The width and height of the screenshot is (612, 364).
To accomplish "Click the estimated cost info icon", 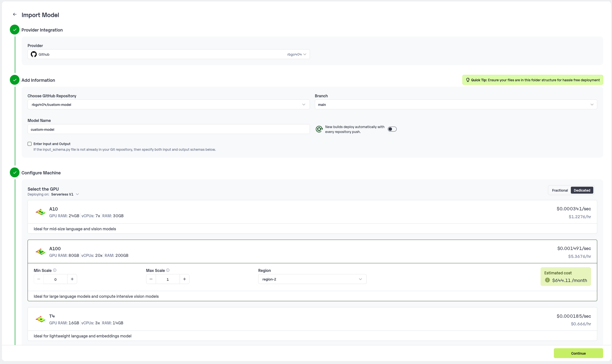I will click(547, 280).
